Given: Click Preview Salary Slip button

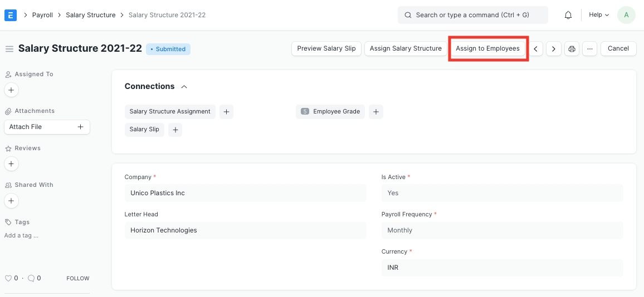Looking at the screenshot, I should click(326, 49).
